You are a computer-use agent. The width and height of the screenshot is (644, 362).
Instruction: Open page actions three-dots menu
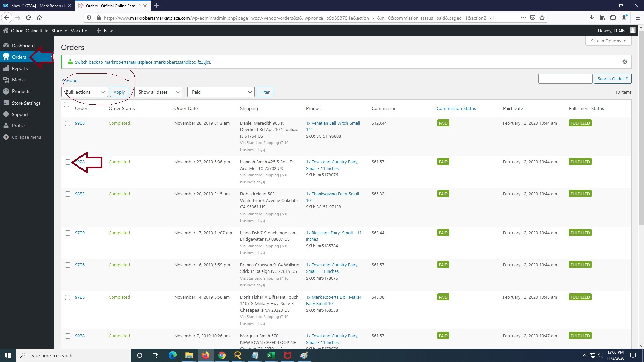coord(523,18)
